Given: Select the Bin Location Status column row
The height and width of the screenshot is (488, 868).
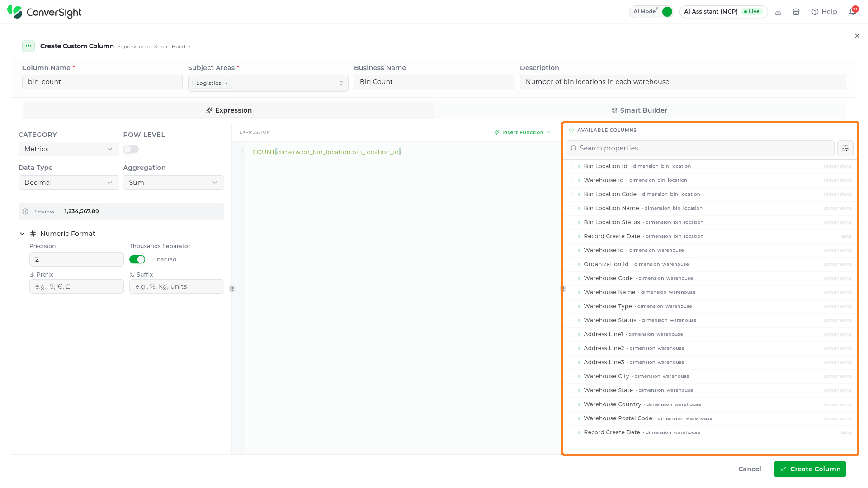Looking at the screenshot, I should [710, 222].
